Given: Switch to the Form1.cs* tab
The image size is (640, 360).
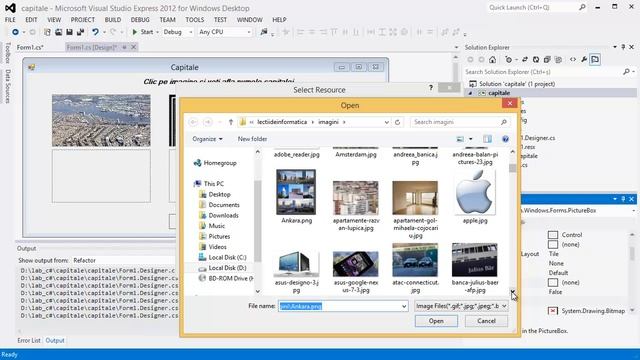Looking at the screenshot, I should pos(30,47).
